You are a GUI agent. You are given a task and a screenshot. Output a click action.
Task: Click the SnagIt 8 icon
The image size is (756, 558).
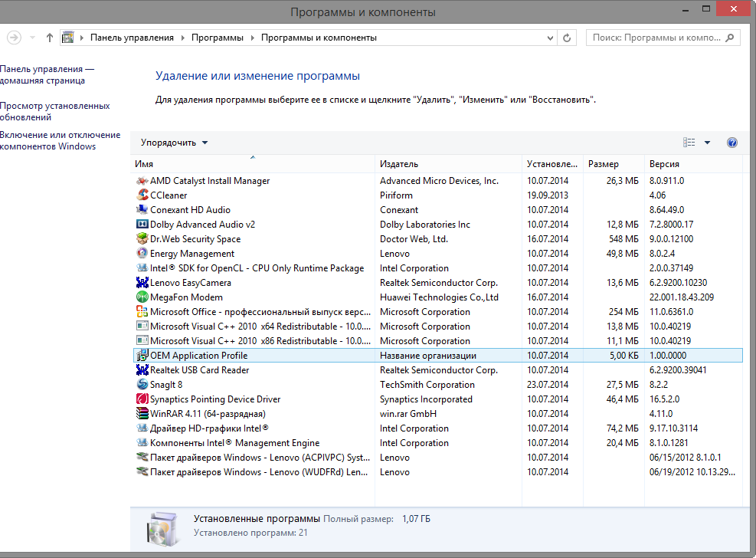click(x=142, y=384)
